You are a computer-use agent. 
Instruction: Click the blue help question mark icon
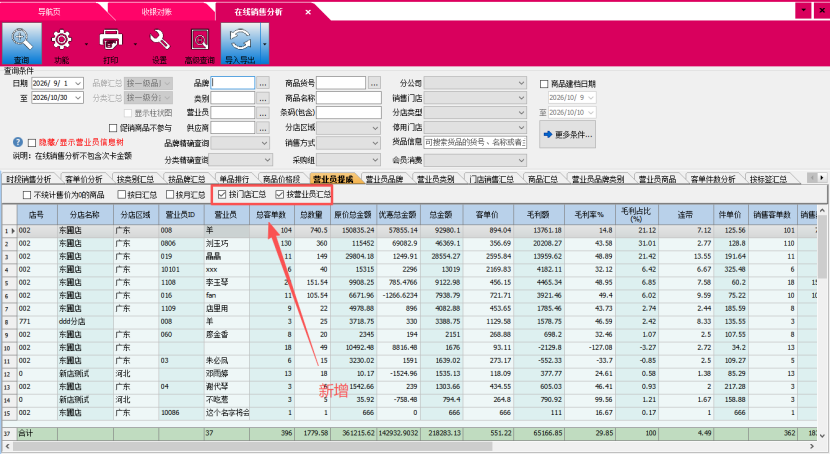pos(18,142)
